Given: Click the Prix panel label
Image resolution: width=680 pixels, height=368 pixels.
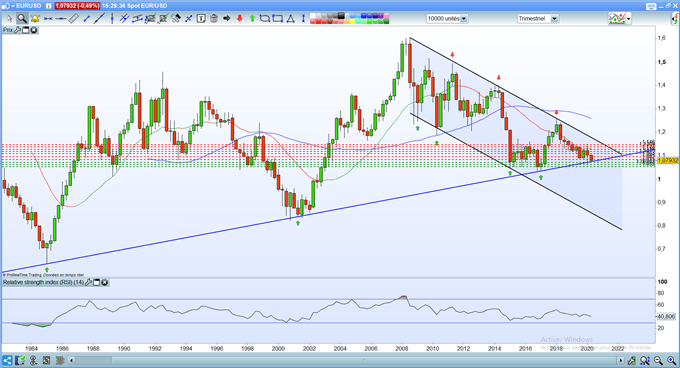Looking at the screenshot, I should 8,30.
